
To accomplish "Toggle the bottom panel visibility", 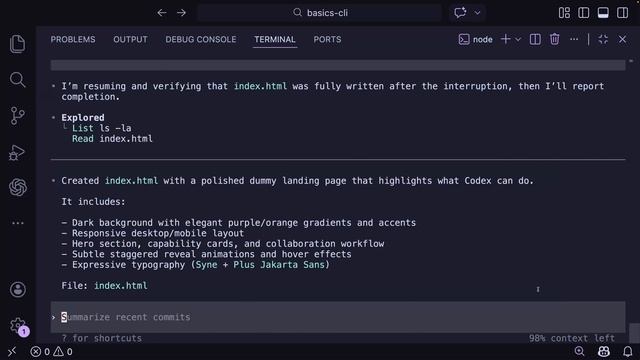I will 603,13.
